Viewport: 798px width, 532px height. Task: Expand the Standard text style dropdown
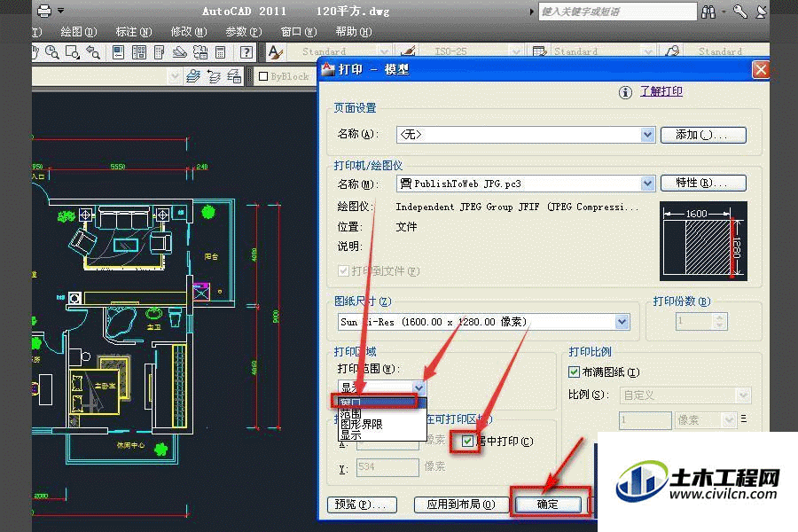pos(385,51)
